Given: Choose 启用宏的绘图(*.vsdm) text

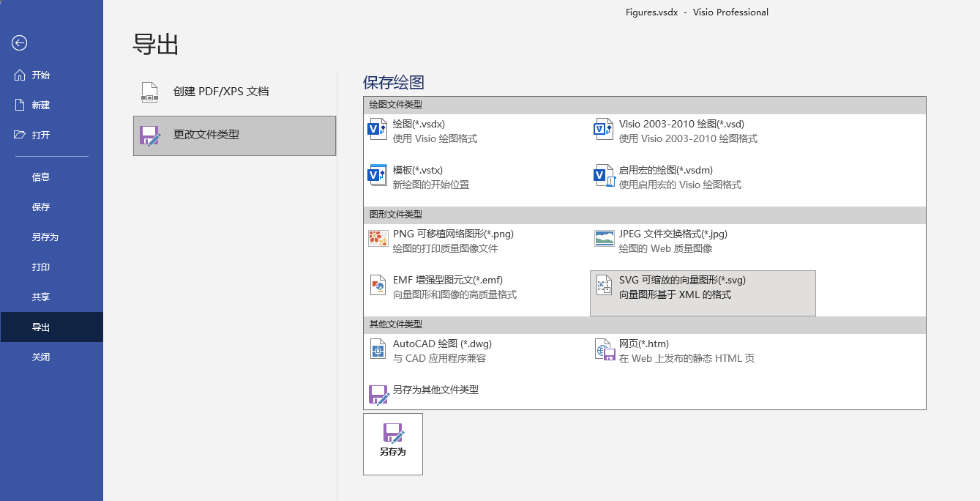Looking at the screenshot, I should (x=666, y=170).
